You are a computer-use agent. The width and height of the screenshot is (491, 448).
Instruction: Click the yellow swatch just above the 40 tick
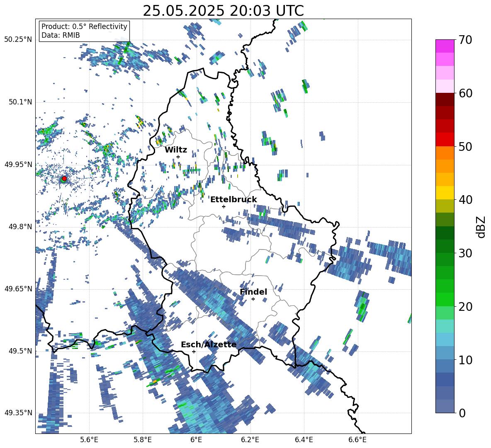tap(445, 193)
